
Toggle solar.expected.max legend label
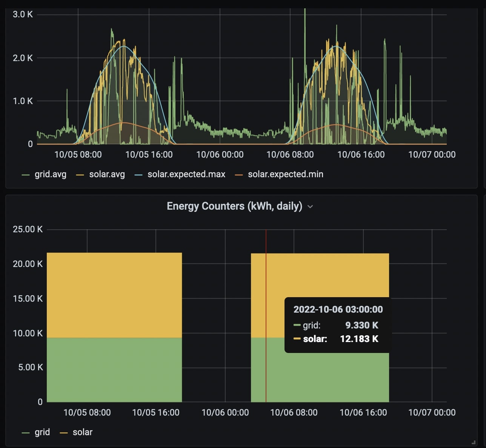click(x=186, y=174)
